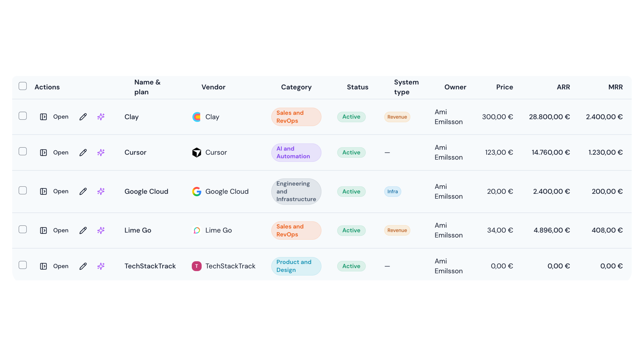This screenshot has width=644, height=362.
Task: Click the edit pencil for TechStackTrack
Action: (x=83, y=266)
